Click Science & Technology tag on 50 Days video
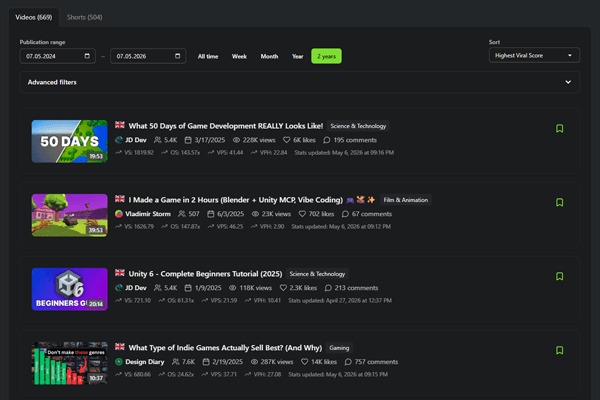 pyautogui.click(x=358, y=126)
